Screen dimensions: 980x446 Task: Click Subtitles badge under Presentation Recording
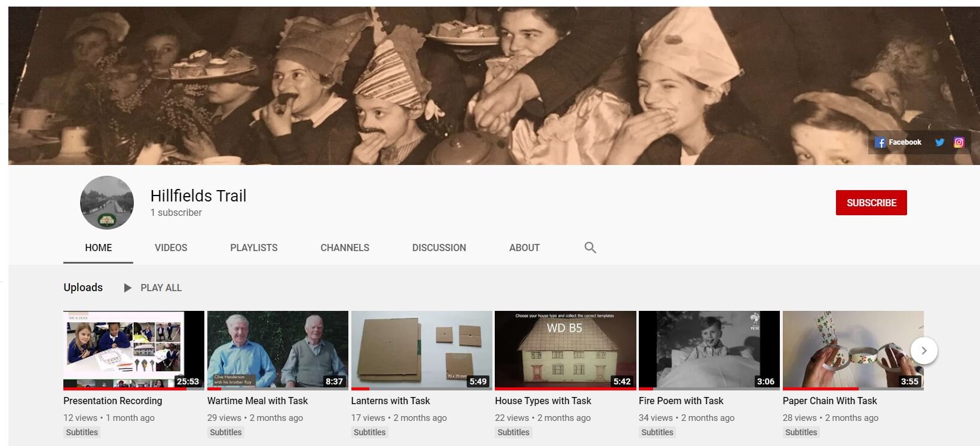[82, 432]
